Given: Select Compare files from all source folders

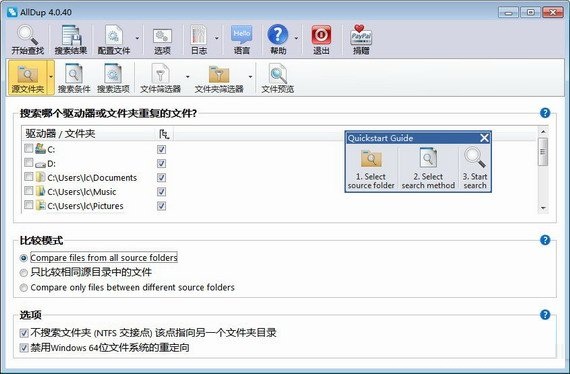Looking at the screenshot, I should pyautogui.click(x=24, y=258).
